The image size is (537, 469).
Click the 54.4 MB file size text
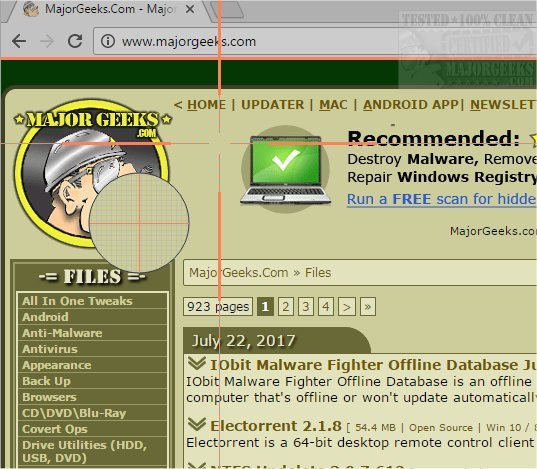tap(375, 428)
